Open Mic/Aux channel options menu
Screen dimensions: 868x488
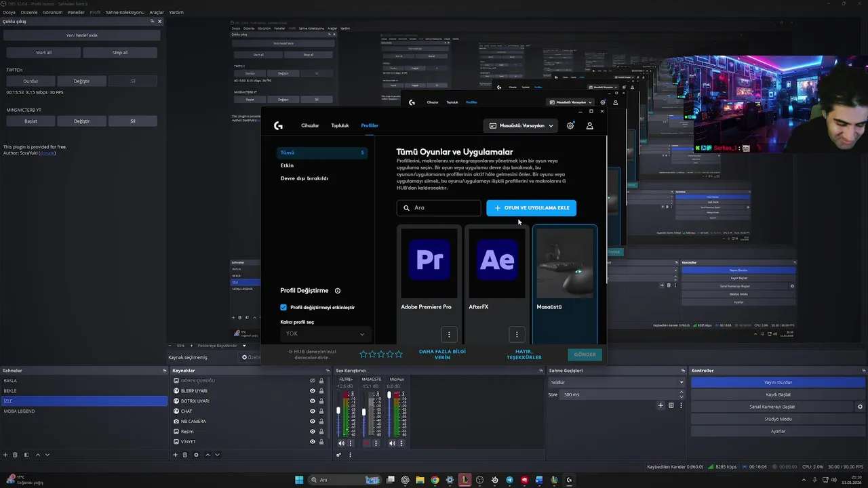(401, 443)
